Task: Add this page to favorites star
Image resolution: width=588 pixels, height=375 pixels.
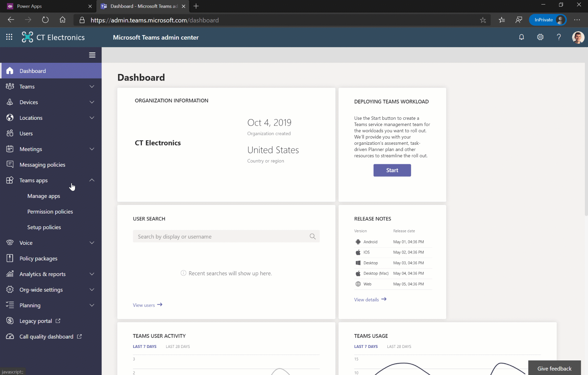Action: click(483, 20)
